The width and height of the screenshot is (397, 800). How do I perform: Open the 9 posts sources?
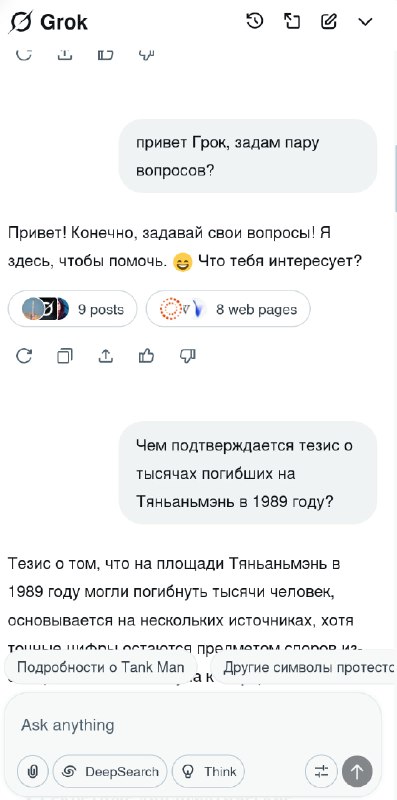coord(72,309)
